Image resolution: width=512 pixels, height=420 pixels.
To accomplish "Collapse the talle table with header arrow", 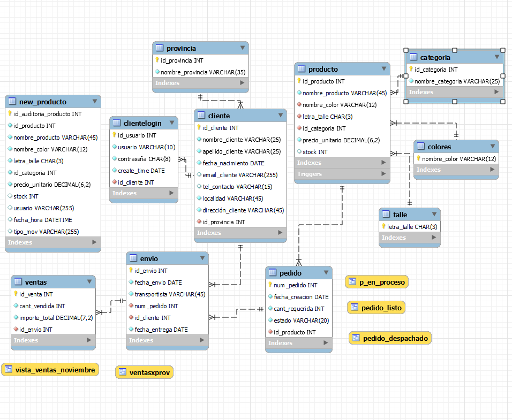I will pyautogui.click(x=434, y=214).
